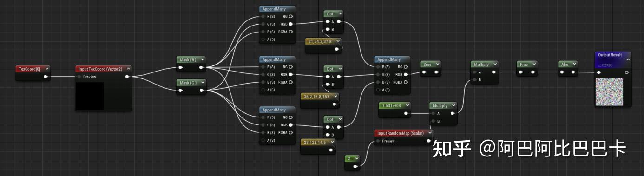This screenshot has height=176, width=644.
Task: Click R(S) pin on the topmost AppendMany node
Action: (263, 16)
